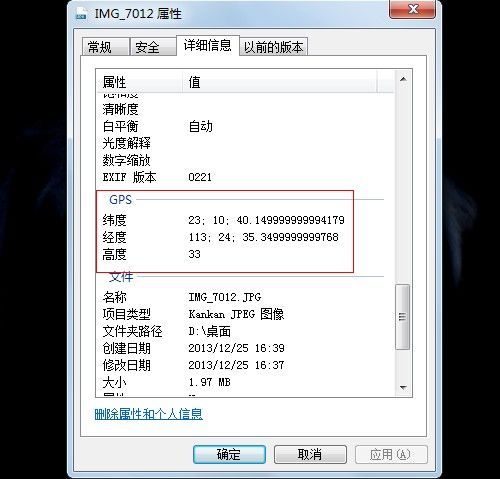The width and height of the screenshot is (500, 479).
Task: Select the 经度 longitude value
Action: click(263, 237)
